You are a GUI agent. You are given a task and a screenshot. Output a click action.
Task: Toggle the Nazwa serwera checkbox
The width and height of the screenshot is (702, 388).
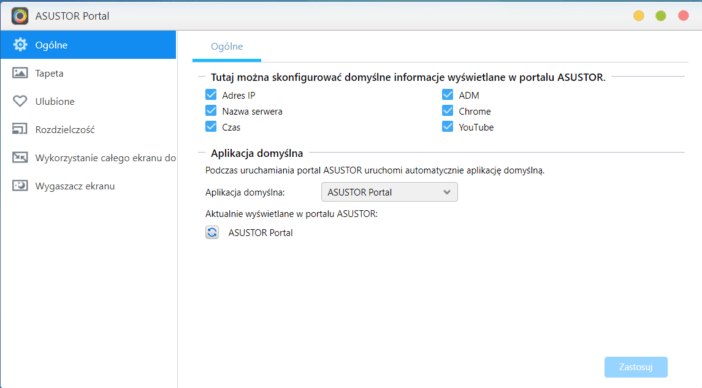(211, 111)
